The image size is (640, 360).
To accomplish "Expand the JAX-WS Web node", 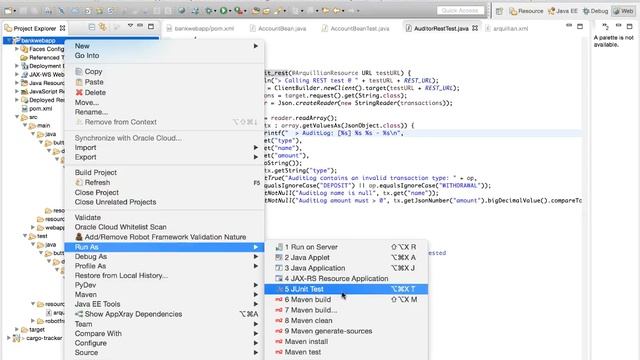I will 17,75.
